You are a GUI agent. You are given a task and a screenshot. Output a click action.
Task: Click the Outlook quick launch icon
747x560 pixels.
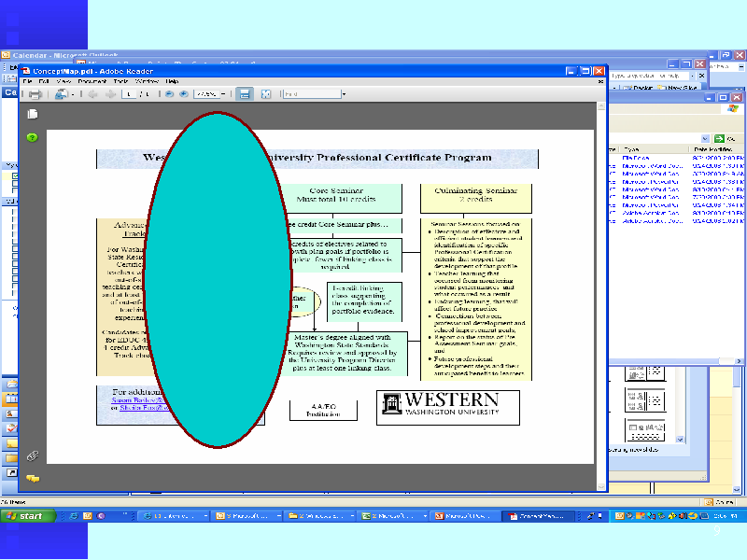tap(88, 516)
